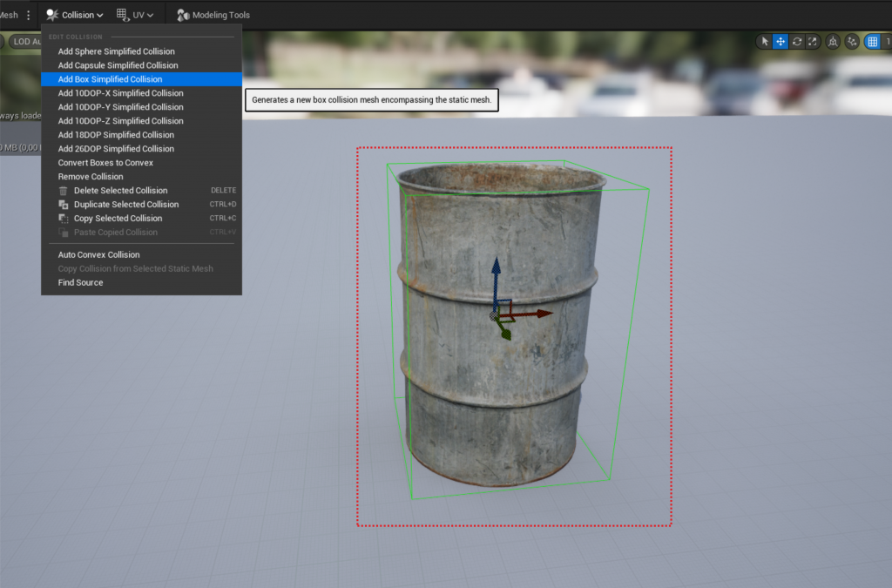
Task: Click the Copy Selected Collision icon
Action: pos(63,219)
